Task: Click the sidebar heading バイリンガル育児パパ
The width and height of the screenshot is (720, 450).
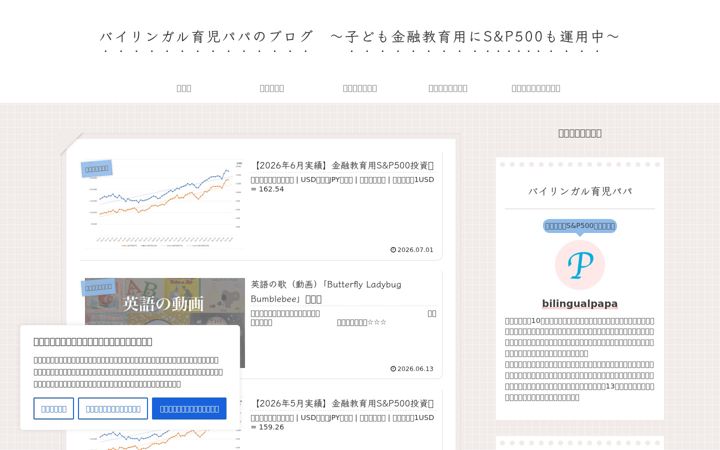Action: (580, 191)
